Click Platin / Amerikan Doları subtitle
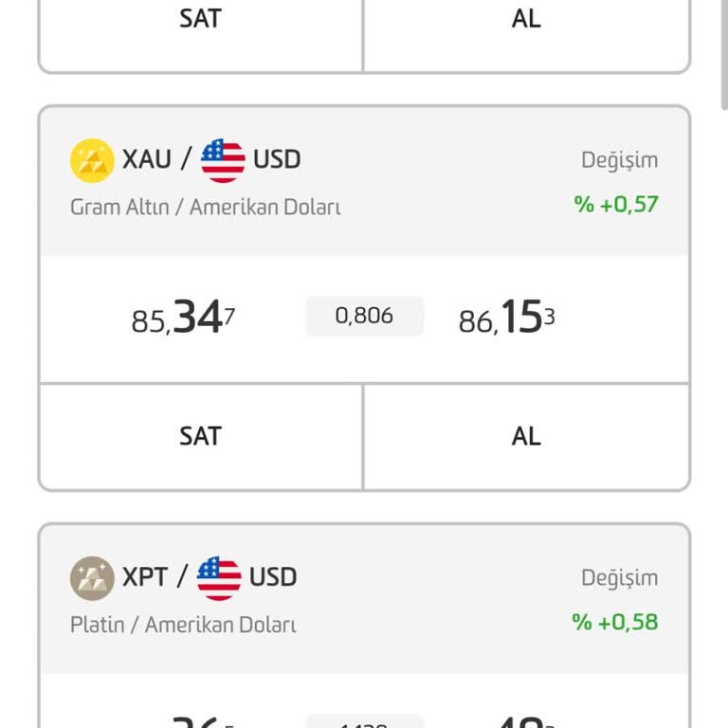The height and width of the screenshot is (728, 728). point(183,625)
